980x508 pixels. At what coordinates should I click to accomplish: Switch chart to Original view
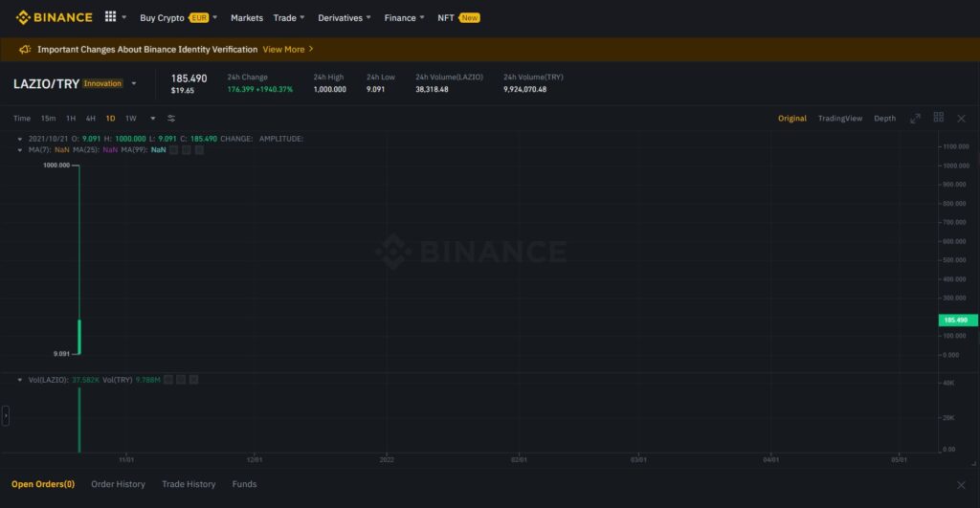(x=791, y=118)
